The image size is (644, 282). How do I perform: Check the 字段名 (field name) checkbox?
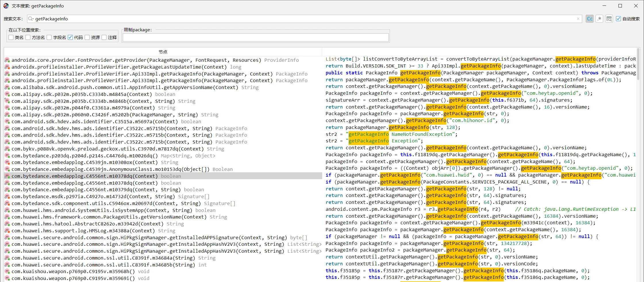49,37
